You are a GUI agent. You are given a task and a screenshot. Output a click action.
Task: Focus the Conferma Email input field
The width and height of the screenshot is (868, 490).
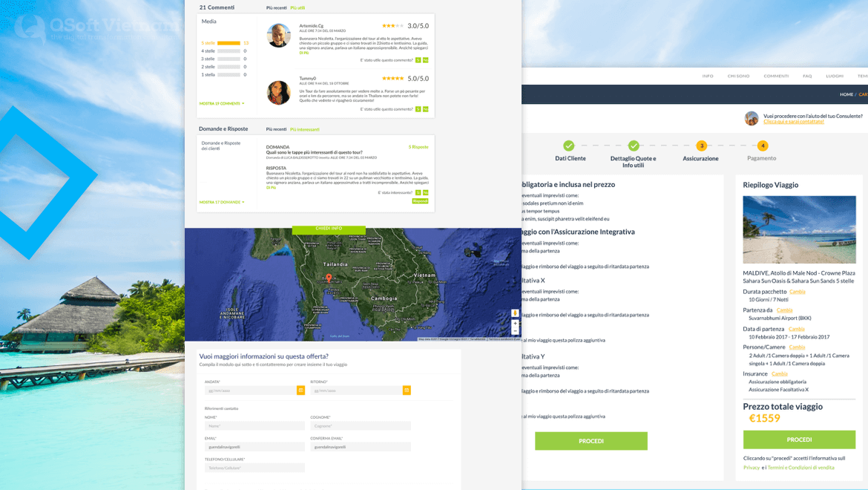361,447
